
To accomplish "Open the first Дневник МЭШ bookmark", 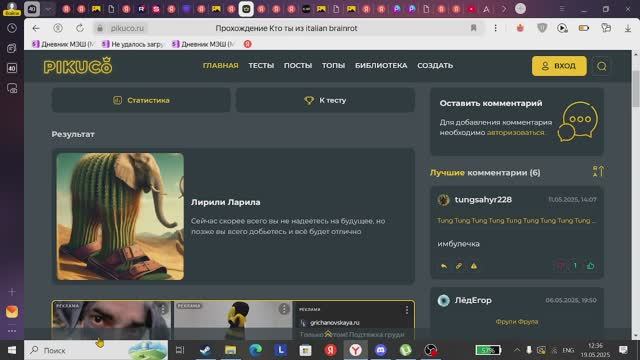I will coord(63,44).
